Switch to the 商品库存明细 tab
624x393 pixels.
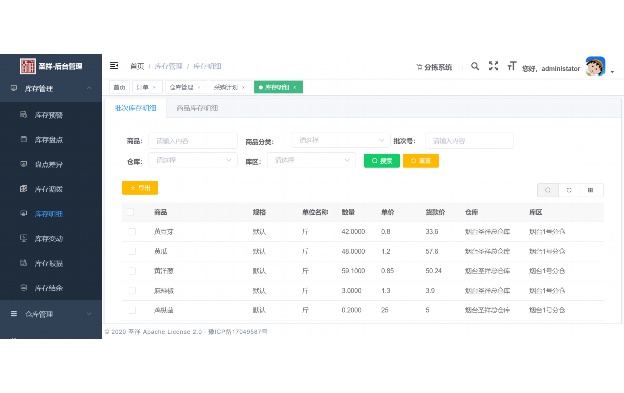[x=197, y=108]
